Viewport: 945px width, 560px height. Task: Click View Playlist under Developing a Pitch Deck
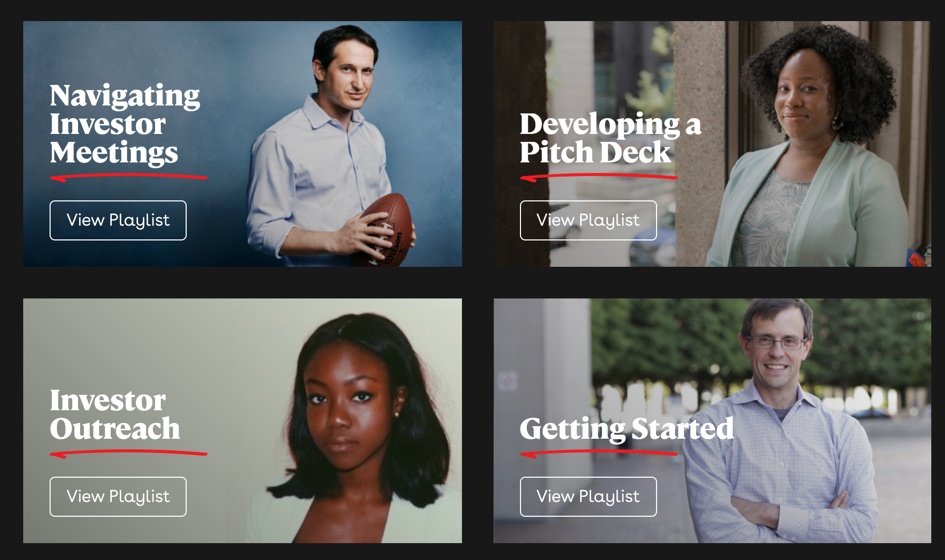click(588, 220)
